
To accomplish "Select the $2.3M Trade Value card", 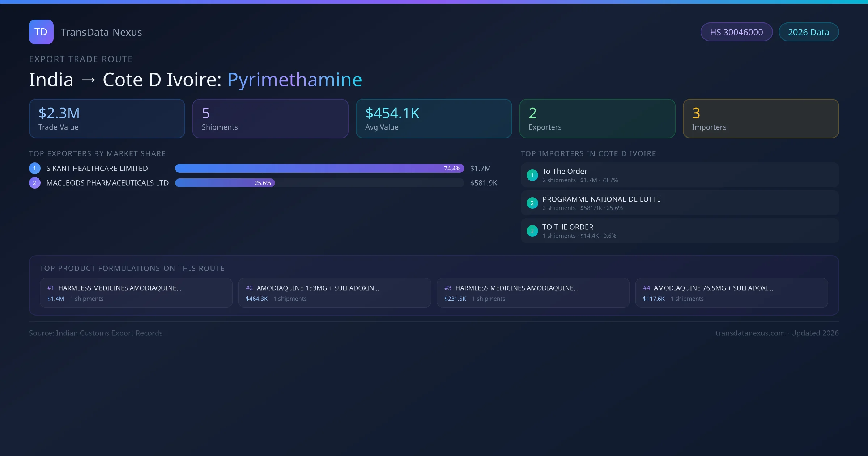I will [107, 118].
